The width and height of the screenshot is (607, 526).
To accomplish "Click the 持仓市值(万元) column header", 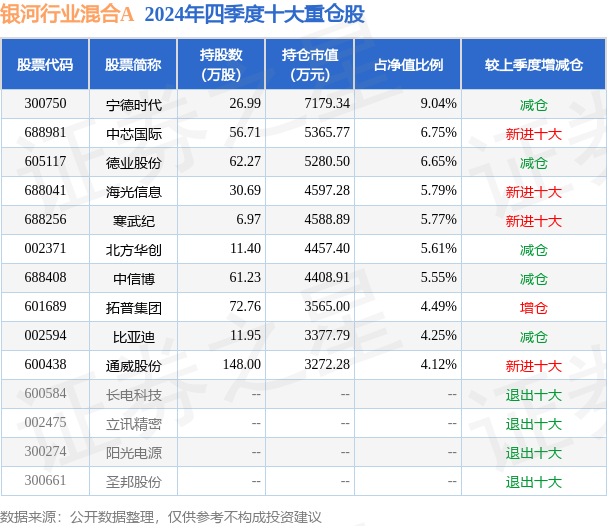I will (x=310, y=65).
